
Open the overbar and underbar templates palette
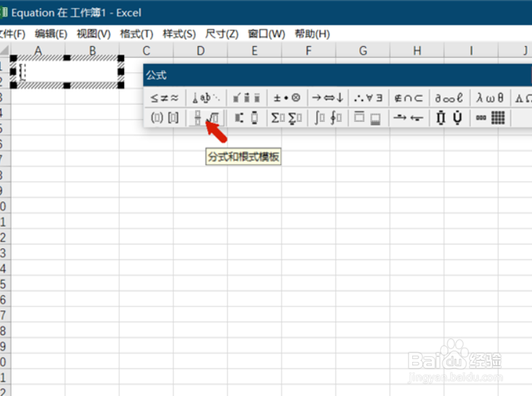368,118
